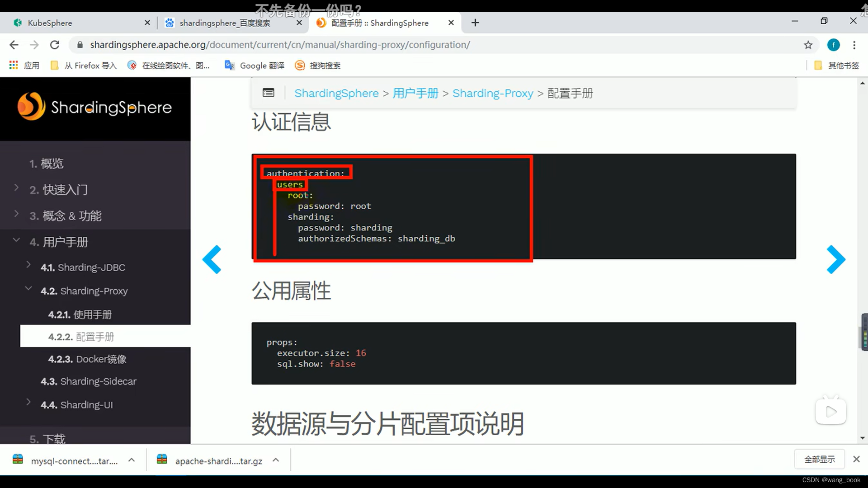Open 4.4. Sharding-UI in the sidebar

click(x=77, y=405)
